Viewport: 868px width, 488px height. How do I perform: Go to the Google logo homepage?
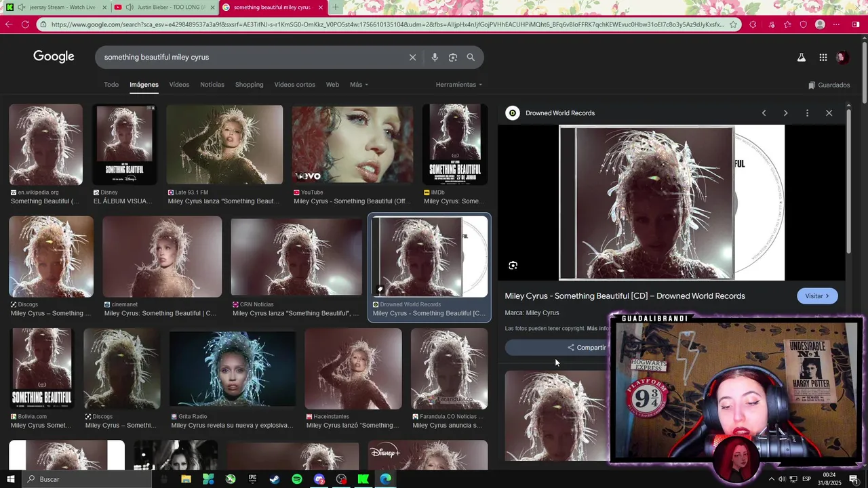(54, 57)
